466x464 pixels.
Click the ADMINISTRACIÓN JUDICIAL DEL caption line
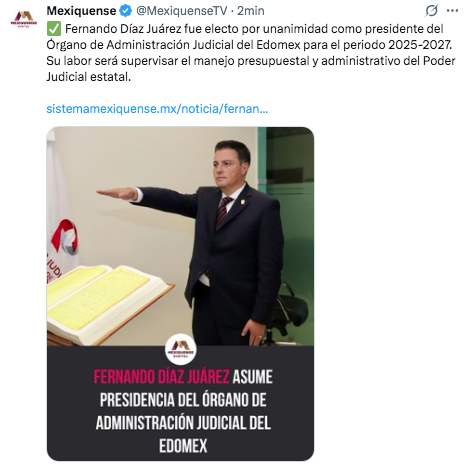183,423
